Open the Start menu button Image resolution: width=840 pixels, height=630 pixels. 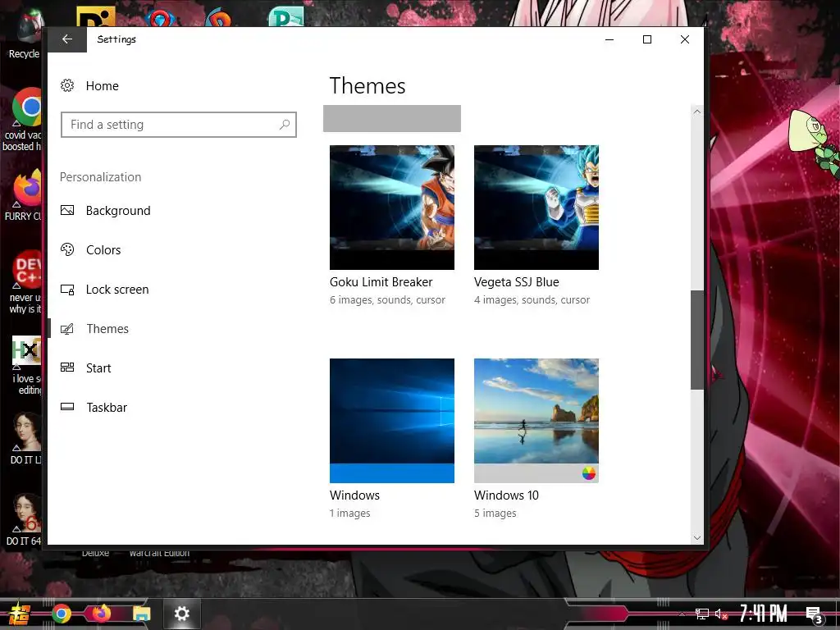click(20, 614)
